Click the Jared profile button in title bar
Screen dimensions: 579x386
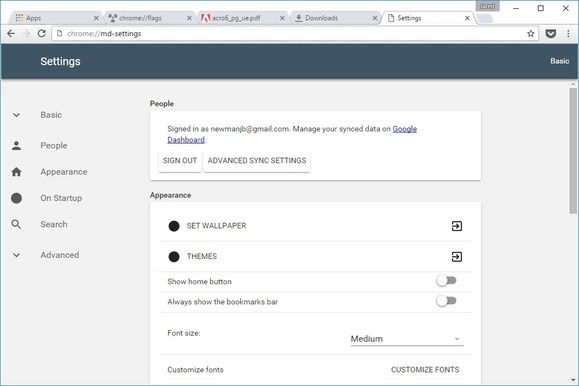point(487,6)
